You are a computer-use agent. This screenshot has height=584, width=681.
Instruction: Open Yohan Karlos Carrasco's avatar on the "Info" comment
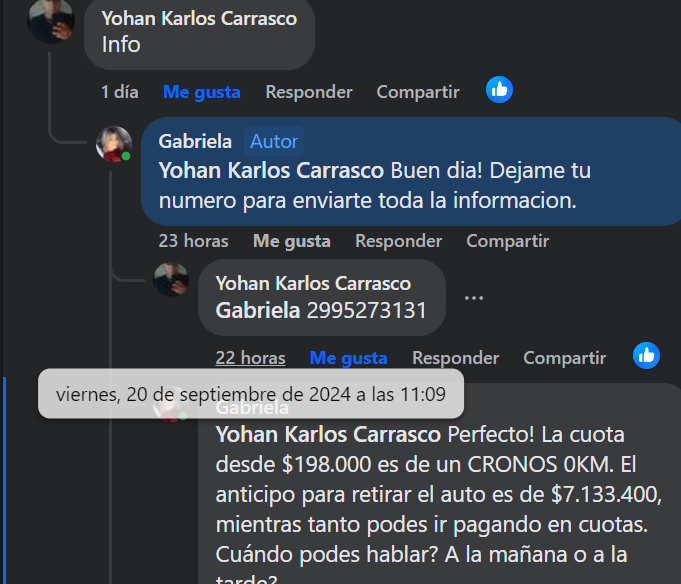point(51,21)
